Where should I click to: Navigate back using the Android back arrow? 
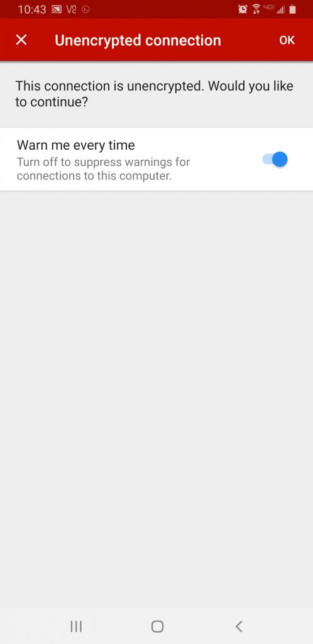(239, 626)
